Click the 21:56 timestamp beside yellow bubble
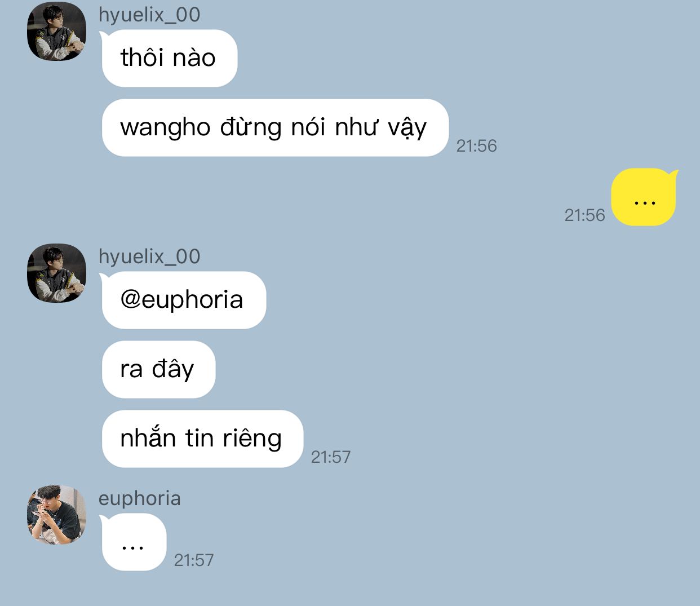 584,215
